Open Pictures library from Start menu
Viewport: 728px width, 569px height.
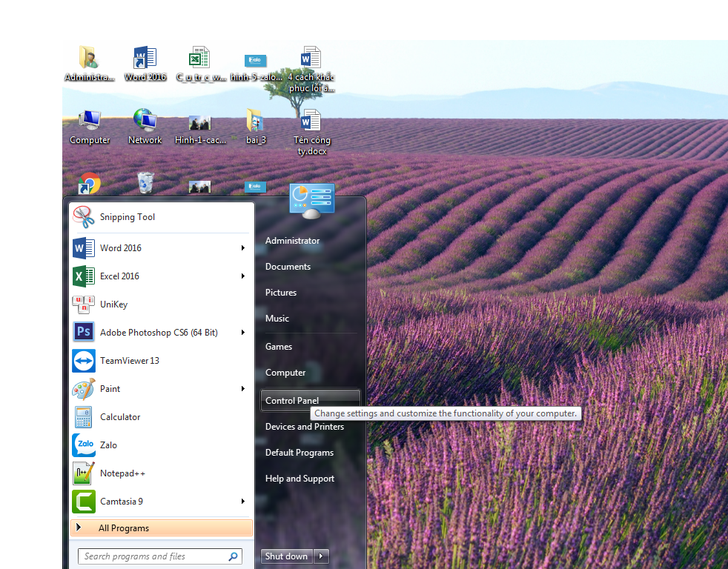click(x=310, y=293)
